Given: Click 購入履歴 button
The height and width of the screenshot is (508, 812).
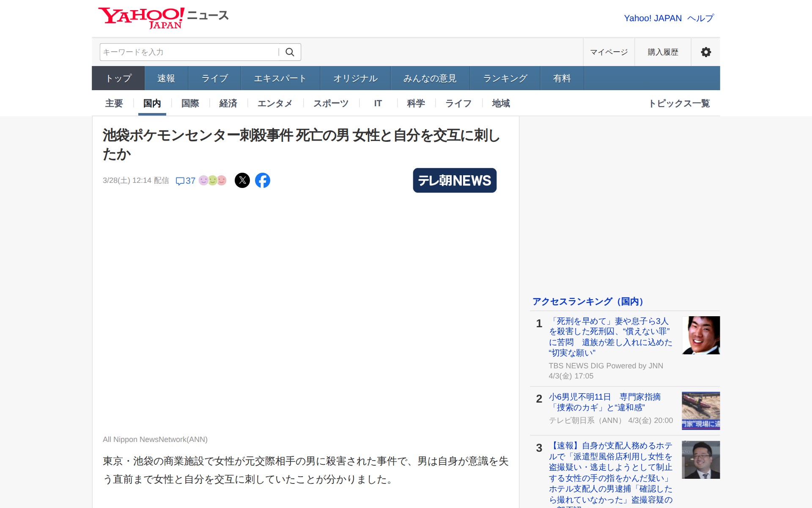Looking at the screenshot, I should (663, 52).
